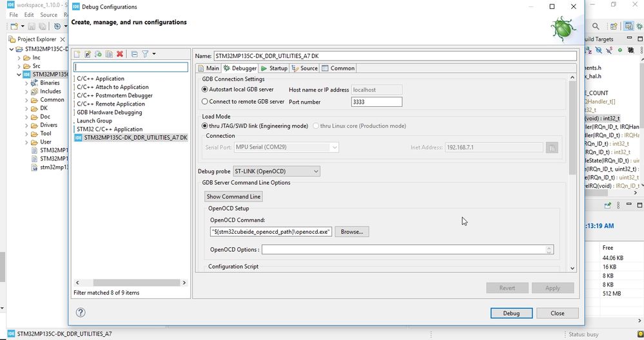Expand the Common folder
This screenshot has height=340, width=644.
coord(26,100)
